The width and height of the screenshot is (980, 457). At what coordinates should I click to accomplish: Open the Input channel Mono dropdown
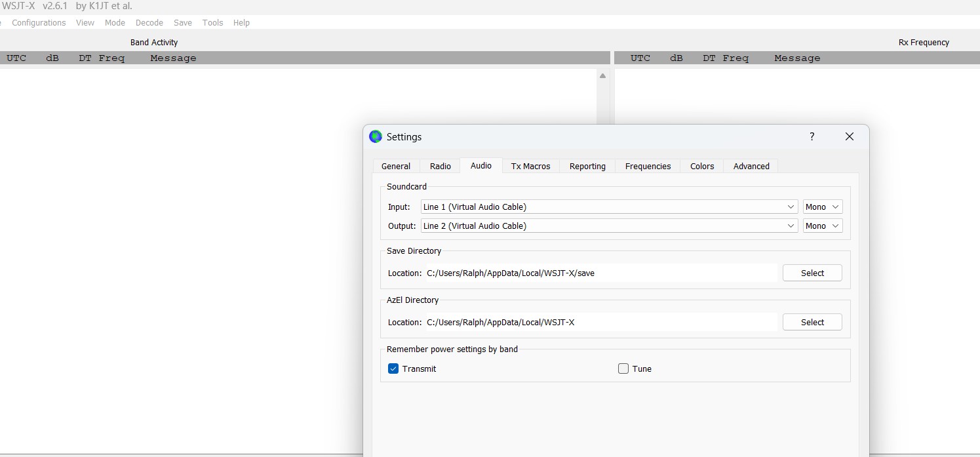click(x=822, y=207)
